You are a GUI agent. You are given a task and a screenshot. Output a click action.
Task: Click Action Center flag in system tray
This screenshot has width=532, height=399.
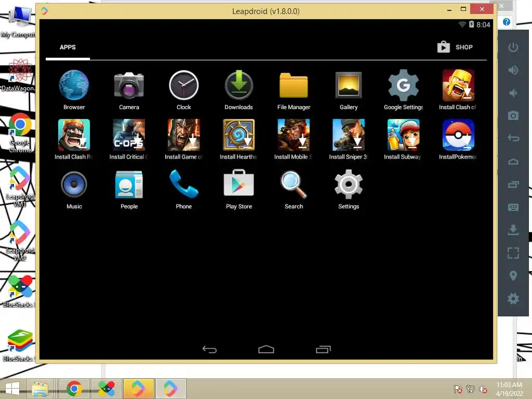point(458,389)
